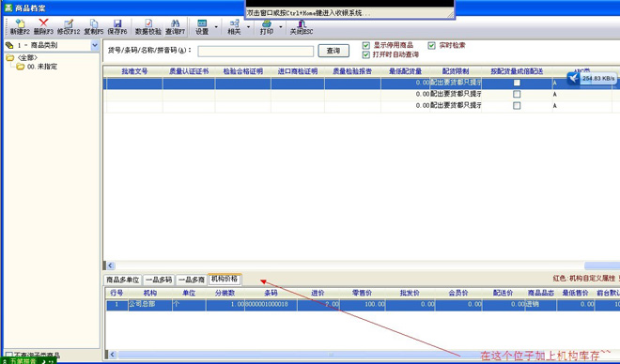Click the 会员价 column header
Screen dimensions: 620x364
point(458,293)
